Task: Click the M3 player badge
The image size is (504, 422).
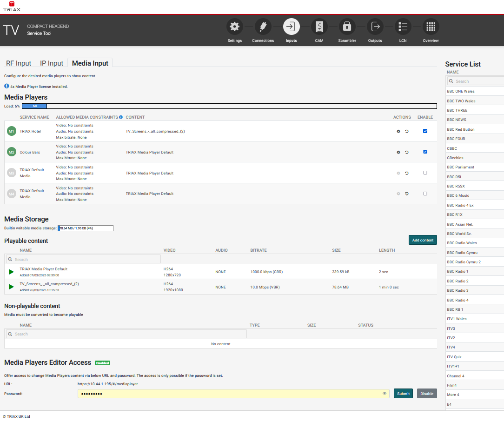Action: pyautogui.click(x=12, y=173)
